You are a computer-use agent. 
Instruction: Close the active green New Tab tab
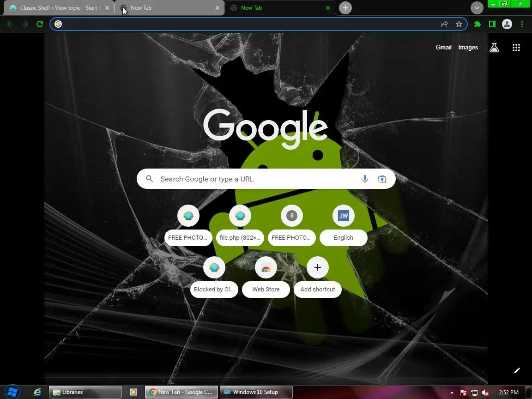pyautogui.click(x=328, y=8)
